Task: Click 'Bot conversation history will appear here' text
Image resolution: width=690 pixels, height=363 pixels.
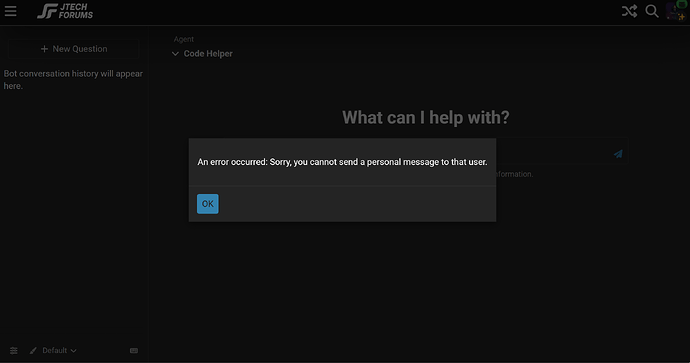Action: [x=73, y=80]
